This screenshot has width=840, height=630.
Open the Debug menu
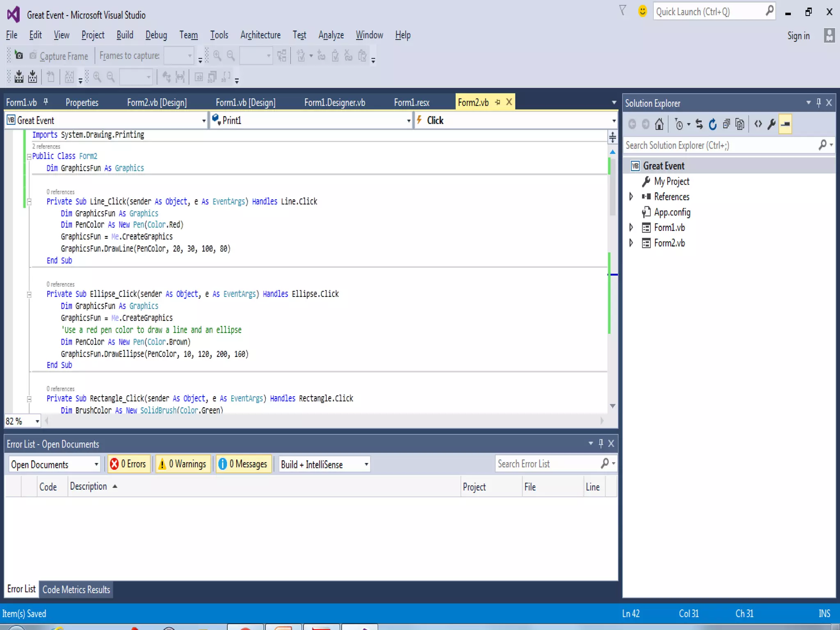[x=156, y=35]
